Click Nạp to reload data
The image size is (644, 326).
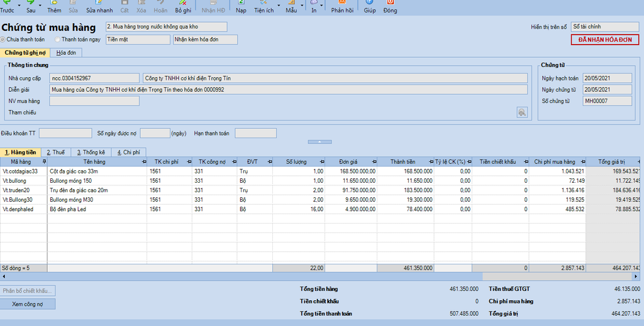point(241,6)
